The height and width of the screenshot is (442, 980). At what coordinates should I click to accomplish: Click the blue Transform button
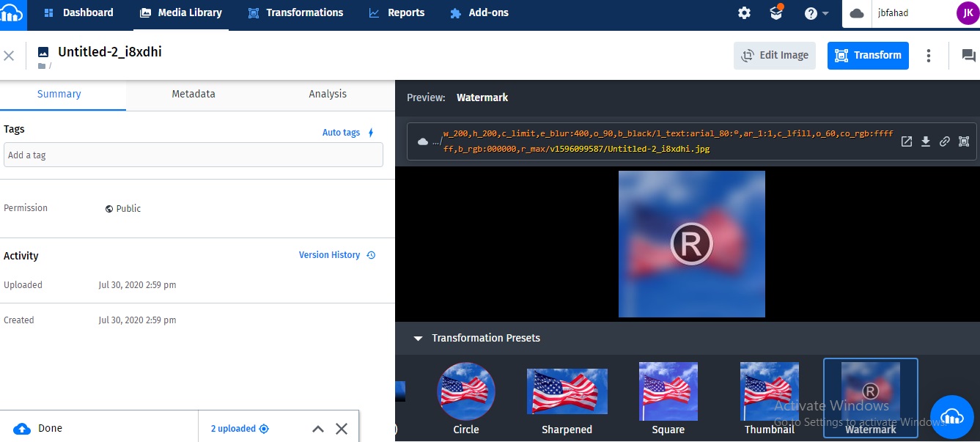coord(868,56)
